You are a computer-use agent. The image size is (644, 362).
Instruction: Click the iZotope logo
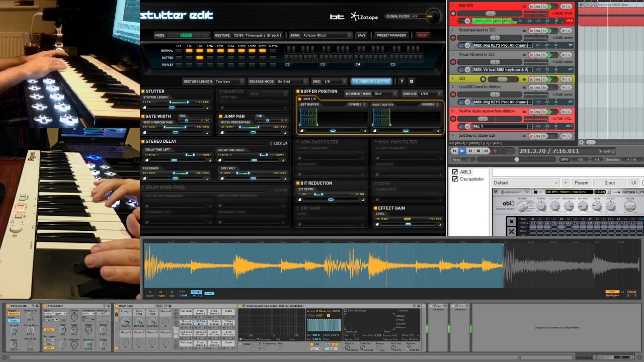tap(364, 17)
